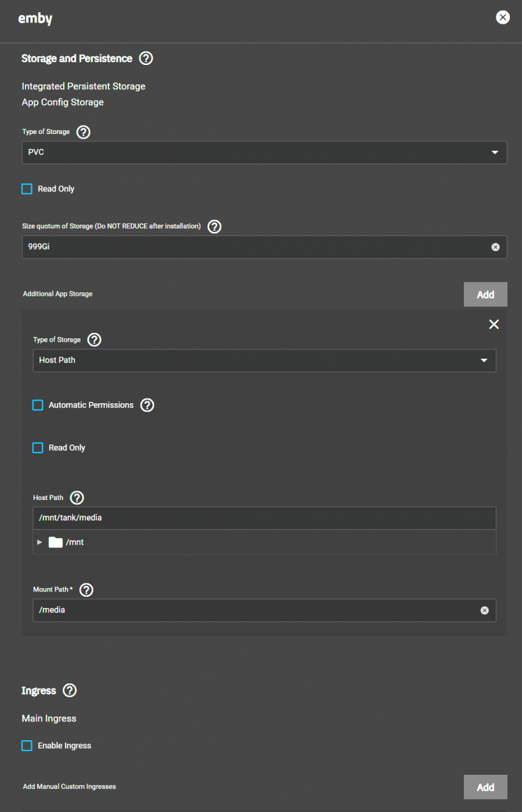
Task: Add a Manual Custom Ingress
Action: tap(485, 787)
